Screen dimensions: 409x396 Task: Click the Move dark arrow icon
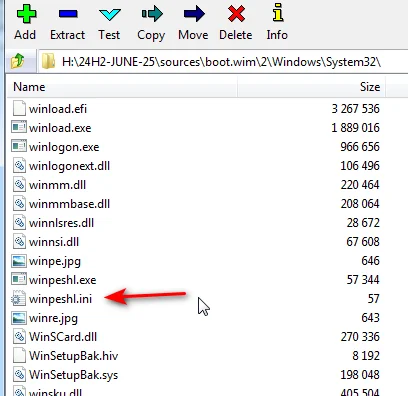click(x=194, y=14)
